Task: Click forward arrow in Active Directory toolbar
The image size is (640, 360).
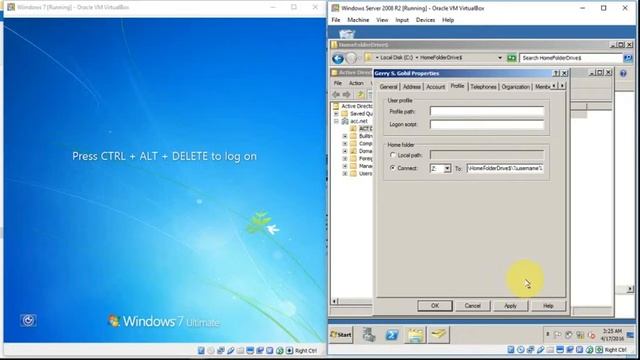Action: pos(347,95)
